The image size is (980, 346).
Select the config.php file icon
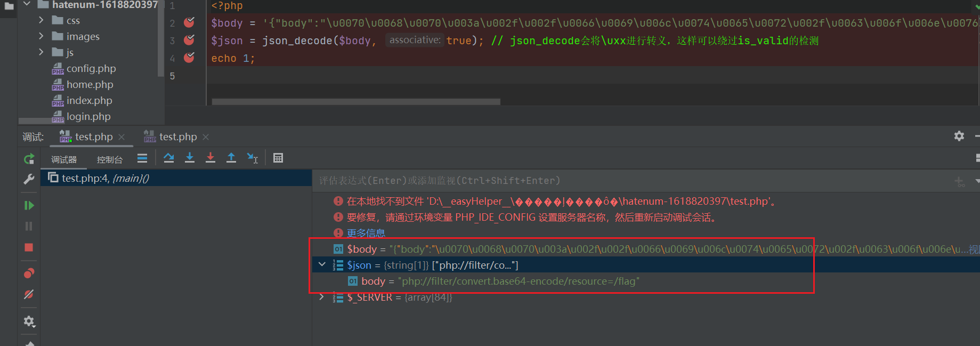pos(58,69)
